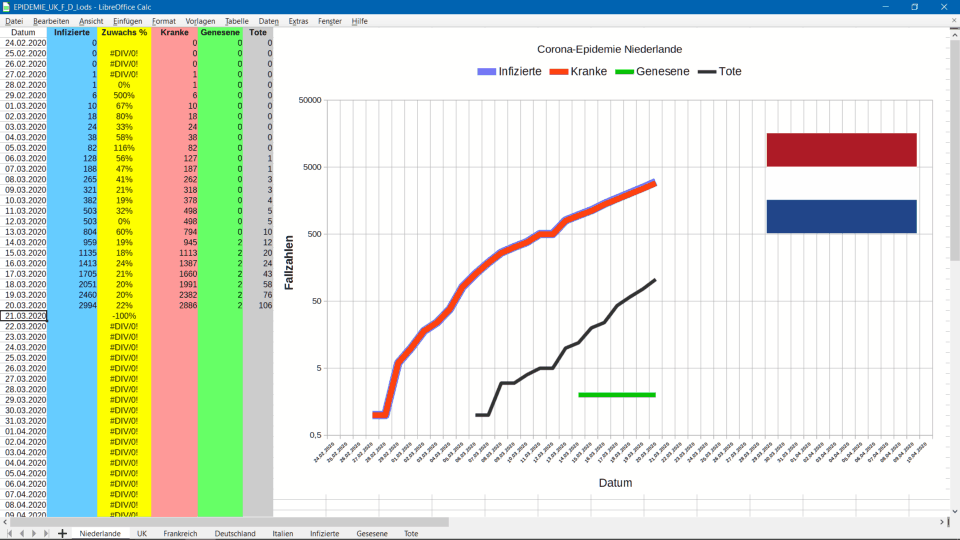Select the empty cell beside 21.03.2020
Screen dimensions: 960x540
click(x=72, y=316)
